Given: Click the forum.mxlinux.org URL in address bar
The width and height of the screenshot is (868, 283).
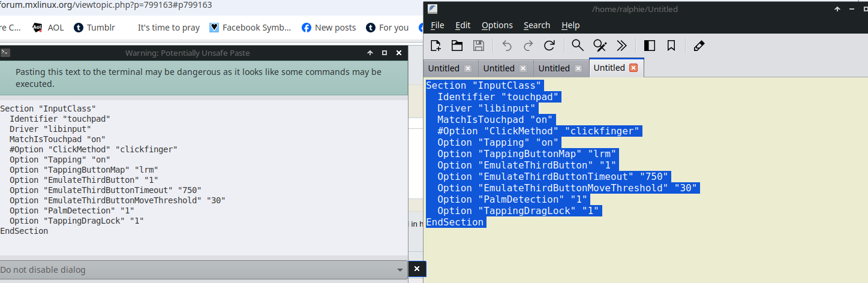Looking at the screenshot, I should coord(106,5).
